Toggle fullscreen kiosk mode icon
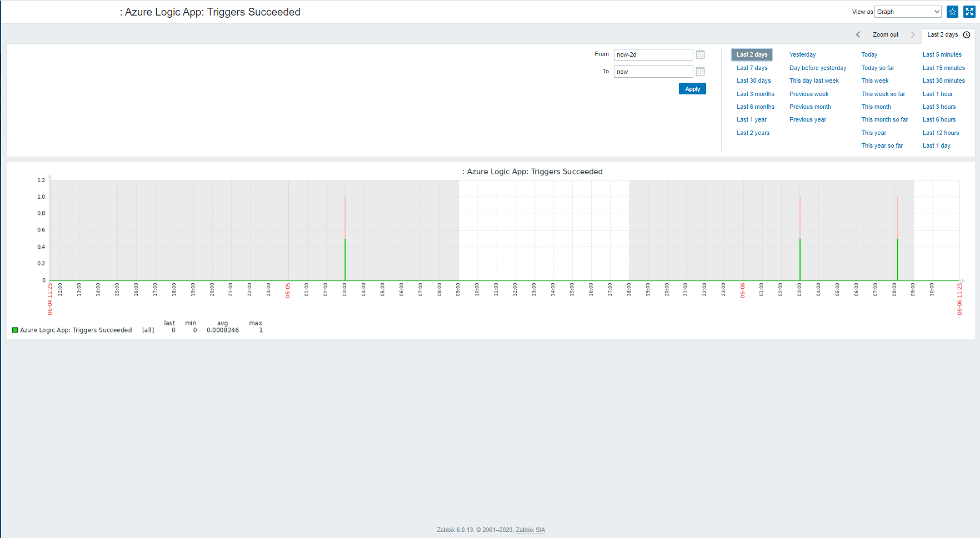Image resolution: width=980 pixels, height=538 pixels. pos(969,12)
